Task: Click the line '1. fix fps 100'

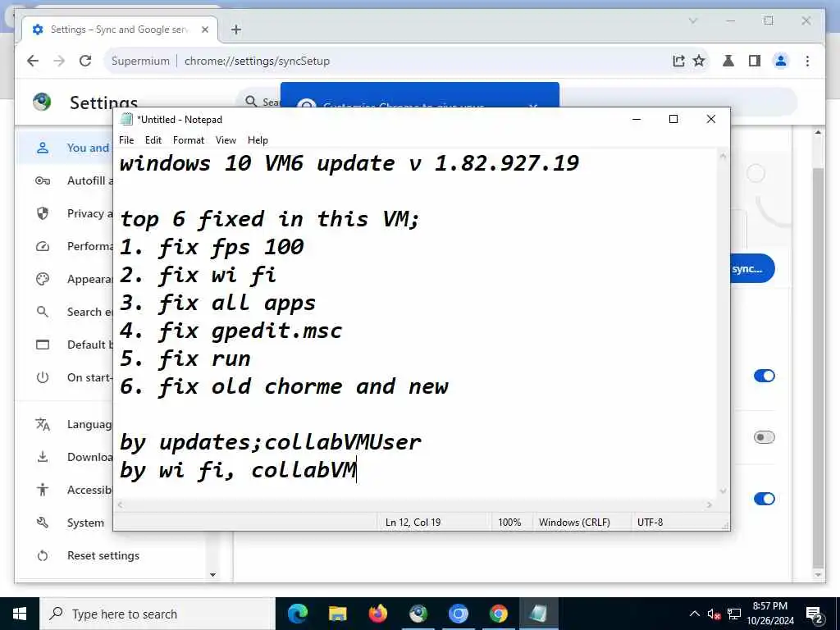Action: click(x=212, y=248)
